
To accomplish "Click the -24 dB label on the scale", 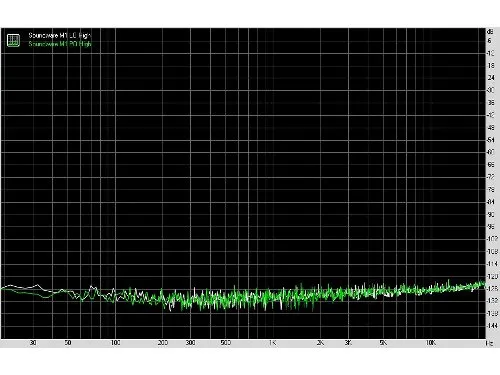I will 491,78.
